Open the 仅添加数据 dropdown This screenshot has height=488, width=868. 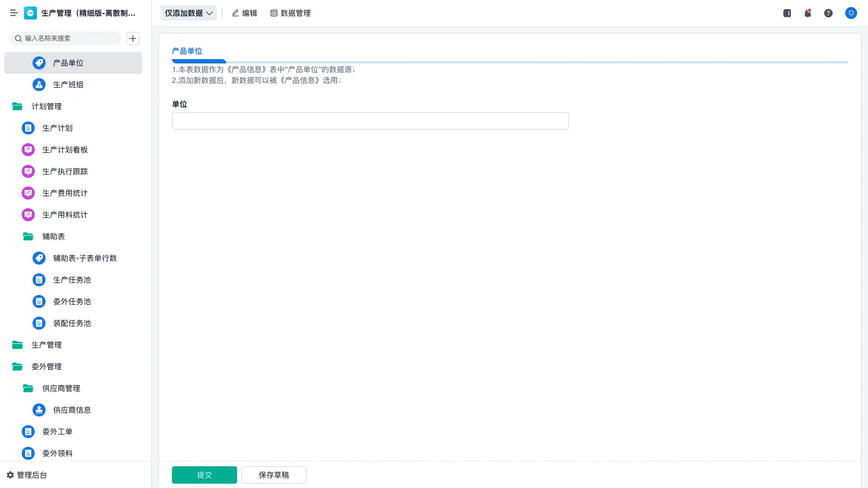[188, 13]
